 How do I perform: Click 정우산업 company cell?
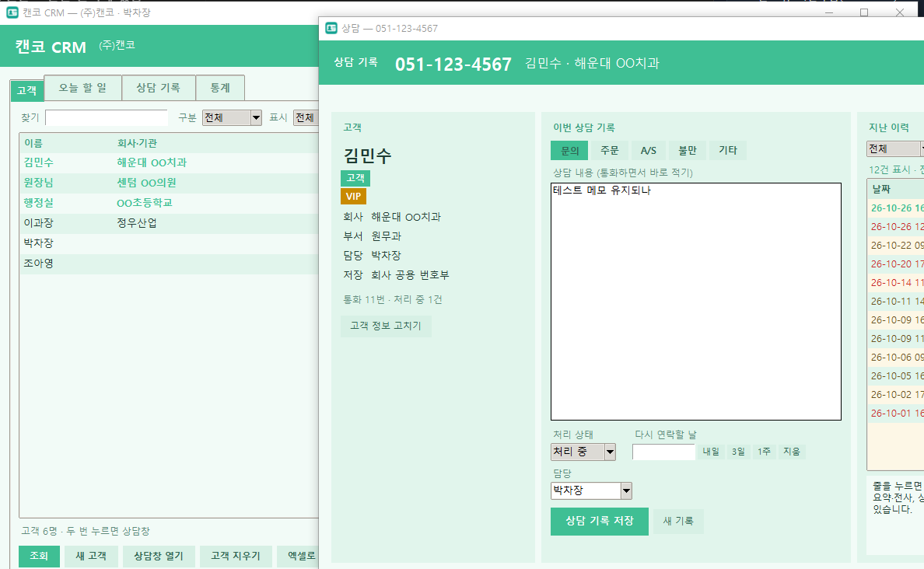coord(137,223)
